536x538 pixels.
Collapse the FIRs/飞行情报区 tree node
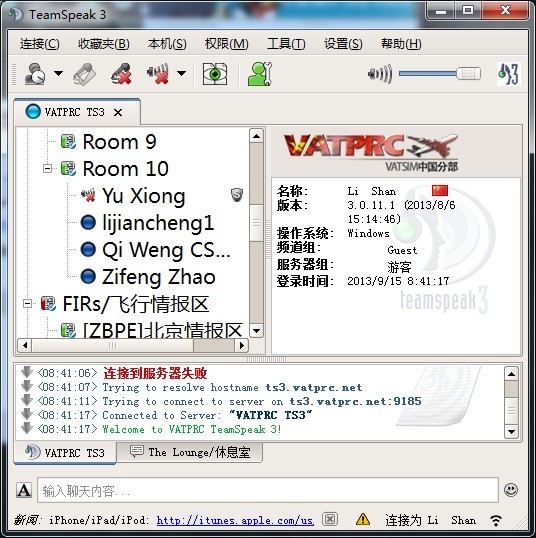click(x=27, y=304)
